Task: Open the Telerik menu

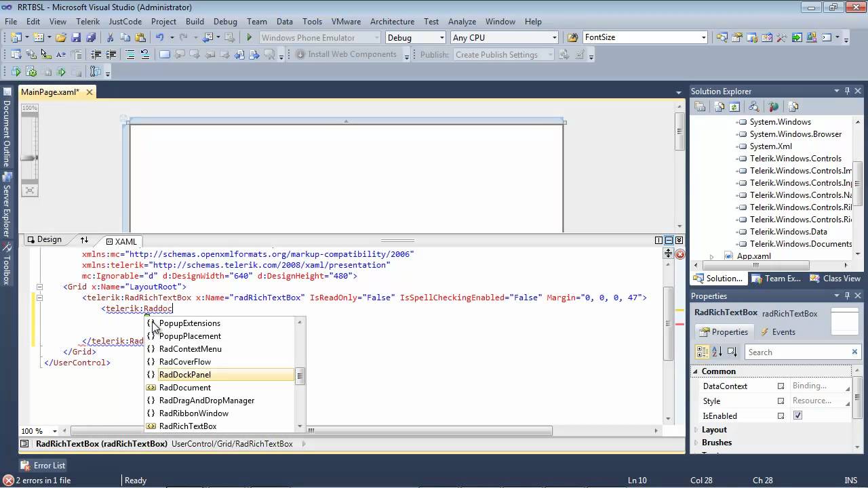Action: pos(87,21)
